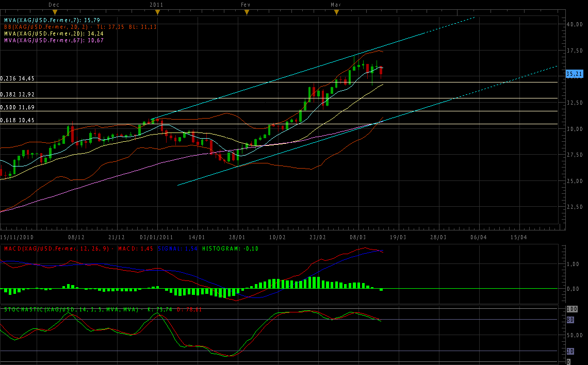
Task: Click the 40,00 price axis level
Action: coord(575,24)
